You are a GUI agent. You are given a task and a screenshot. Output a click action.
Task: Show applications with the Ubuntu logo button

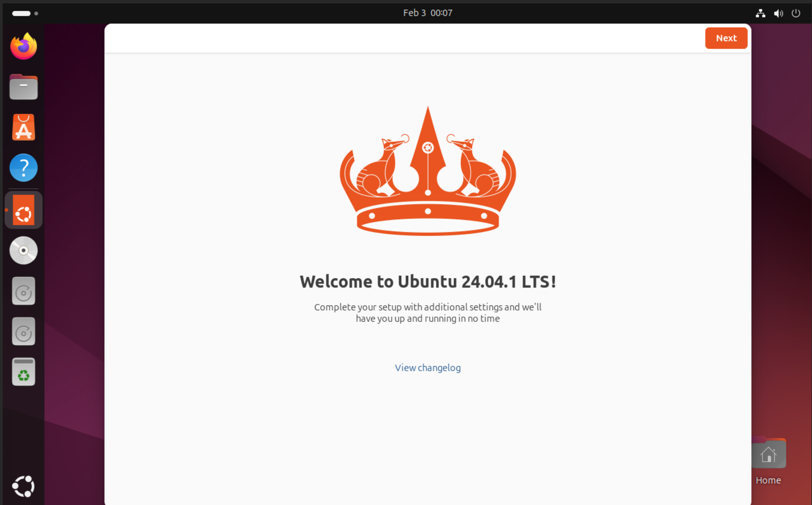pyautogui.click(x=24, y=486)
